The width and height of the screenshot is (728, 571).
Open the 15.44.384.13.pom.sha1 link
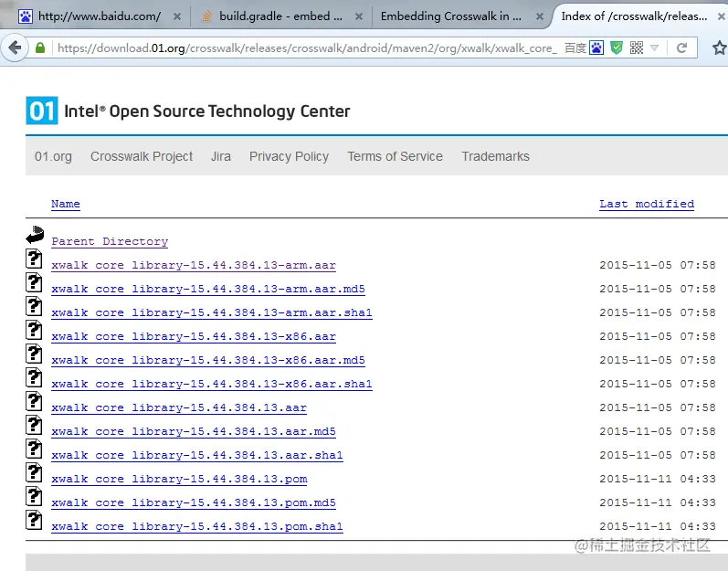coord(197,526)
